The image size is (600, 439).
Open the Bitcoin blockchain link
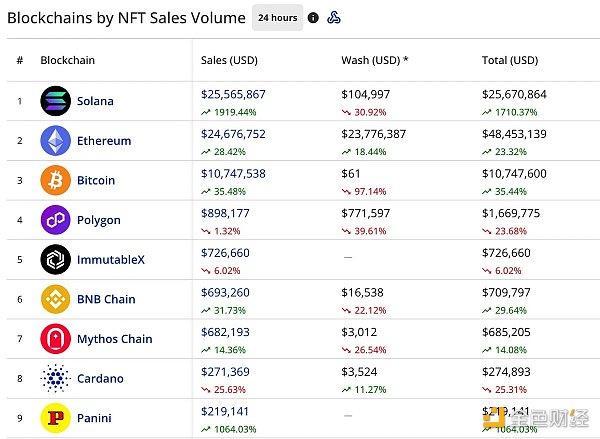click(96, 180)
